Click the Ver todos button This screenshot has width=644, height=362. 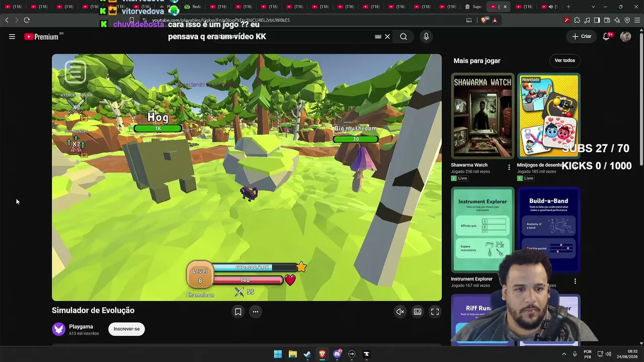565,60
